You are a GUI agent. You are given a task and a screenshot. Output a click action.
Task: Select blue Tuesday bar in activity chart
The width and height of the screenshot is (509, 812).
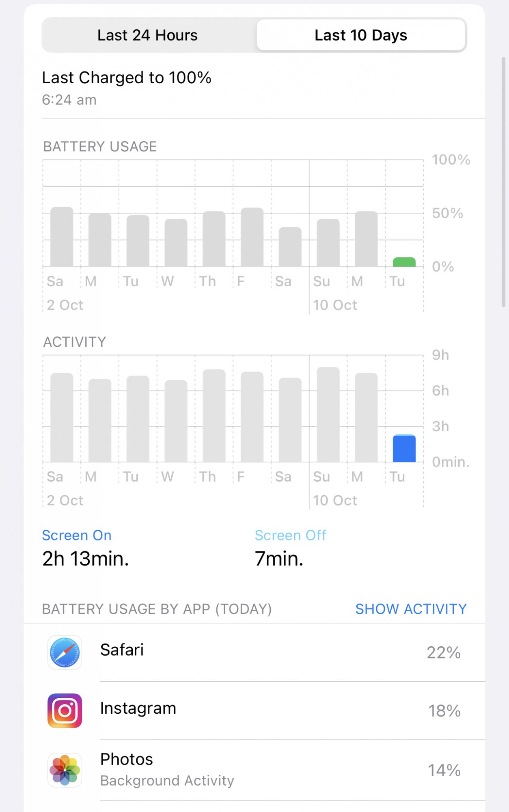404,448
